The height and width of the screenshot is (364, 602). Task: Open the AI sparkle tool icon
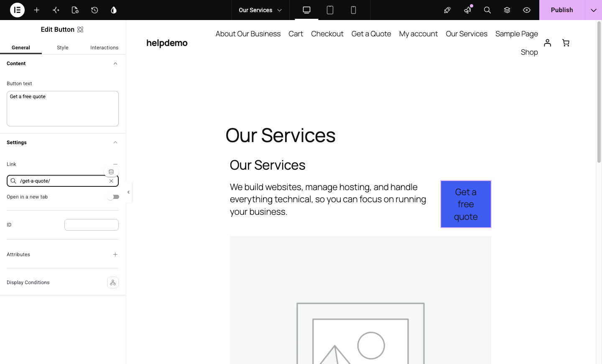coord(56,10)
